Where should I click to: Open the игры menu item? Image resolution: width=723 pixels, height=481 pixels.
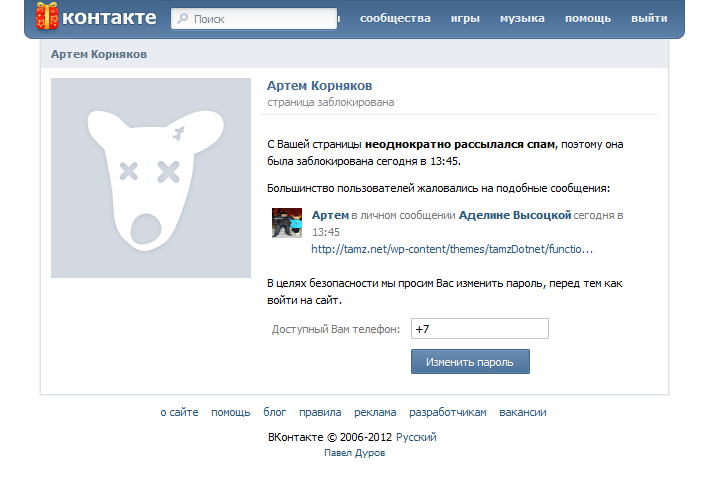coord(465,19)
